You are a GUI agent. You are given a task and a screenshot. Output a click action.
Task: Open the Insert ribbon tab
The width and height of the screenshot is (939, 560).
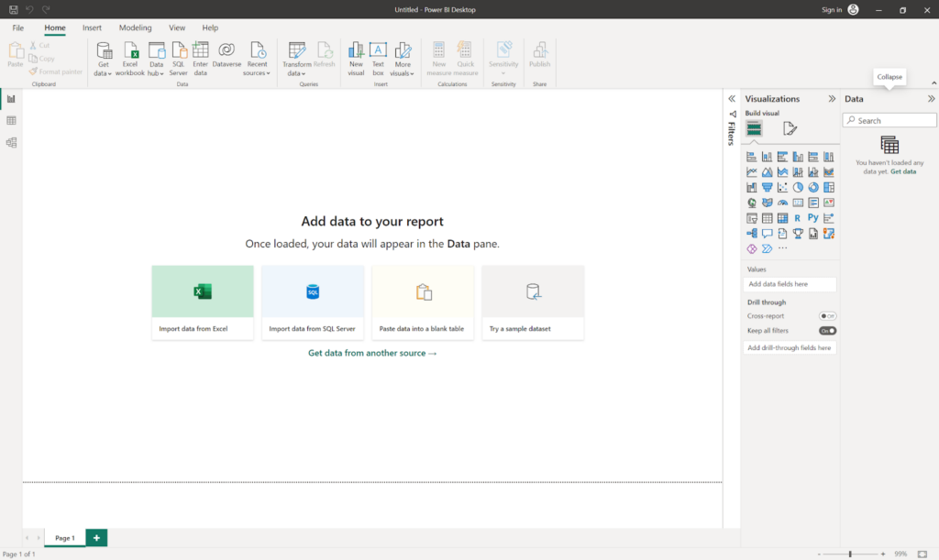92,27
